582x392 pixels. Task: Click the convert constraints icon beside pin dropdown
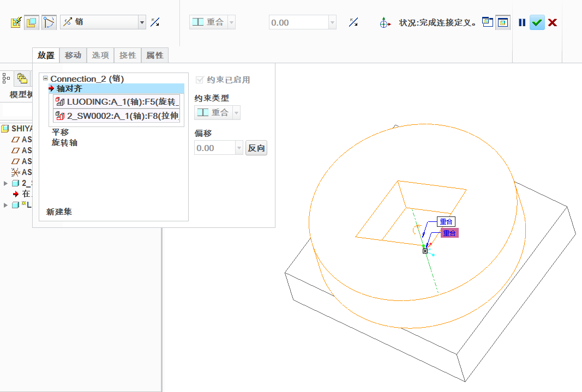49,22
